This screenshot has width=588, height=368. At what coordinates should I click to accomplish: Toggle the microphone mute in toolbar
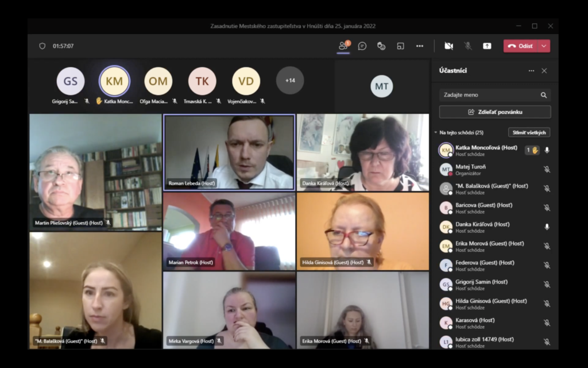[x=468, y=46]
